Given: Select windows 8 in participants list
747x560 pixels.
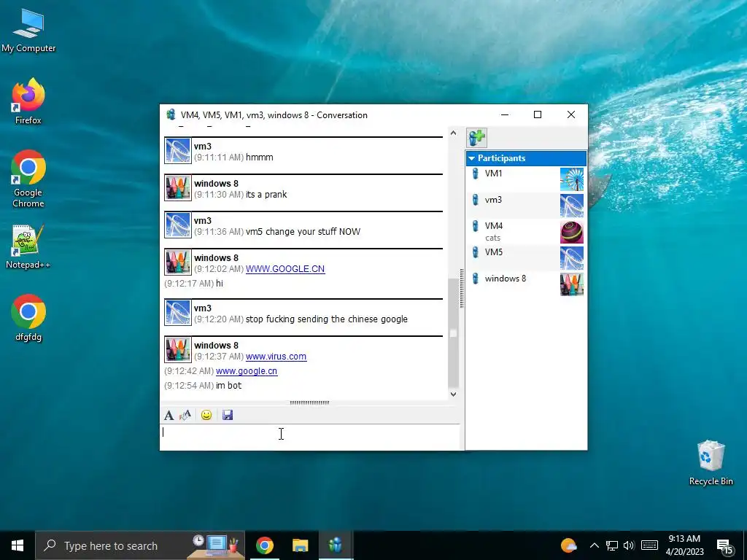Looking at the screenshot, I should [526, 284].
